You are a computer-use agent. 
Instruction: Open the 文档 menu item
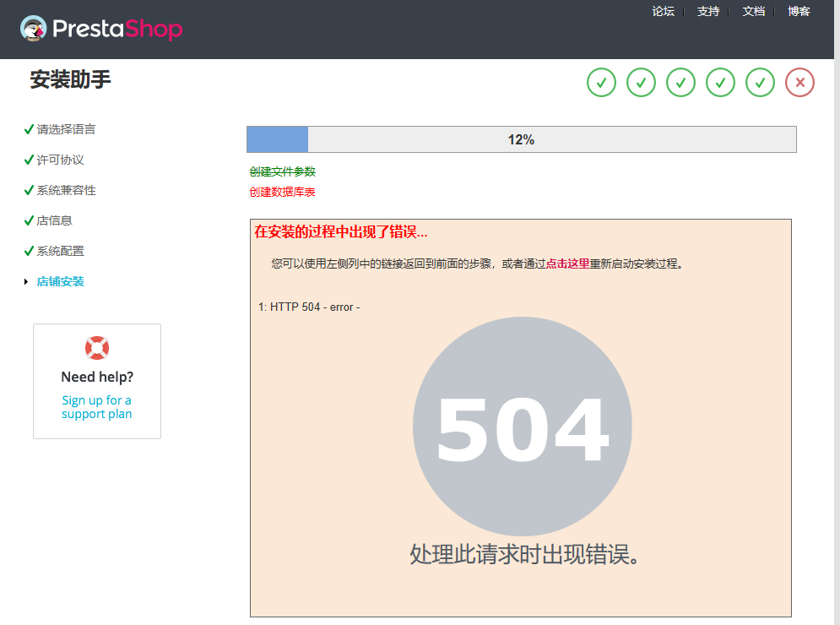(754, 12)
